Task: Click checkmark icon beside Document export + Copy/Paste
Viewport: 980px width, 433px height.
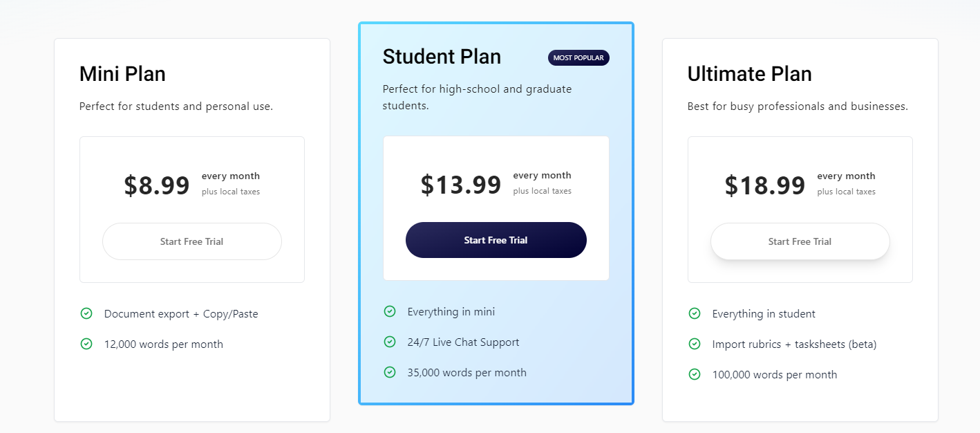Action: 86,313
